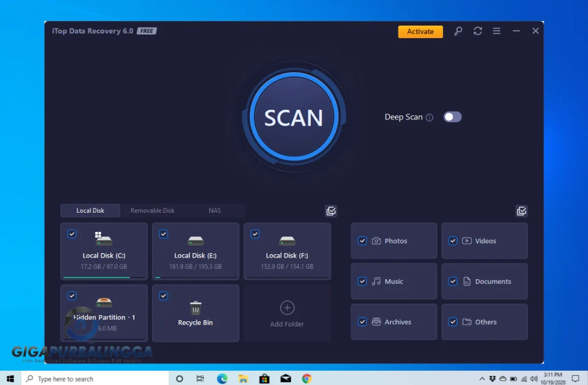Click the Local Disk (C:) drive icon
Viewport: 588px width, 385px height.
pyautogui.click(x=103, y=239)
